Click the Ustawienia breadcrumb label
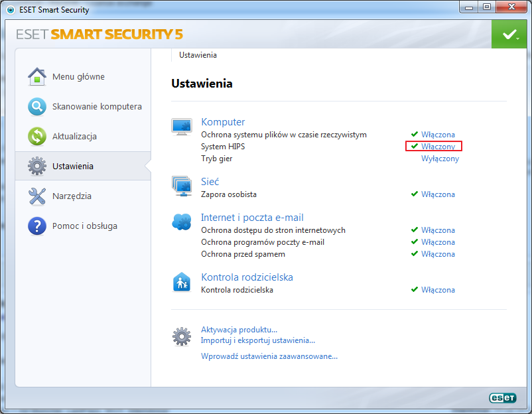Image resolution: width=532 pixels, height=414 pixels. (198, 55)
